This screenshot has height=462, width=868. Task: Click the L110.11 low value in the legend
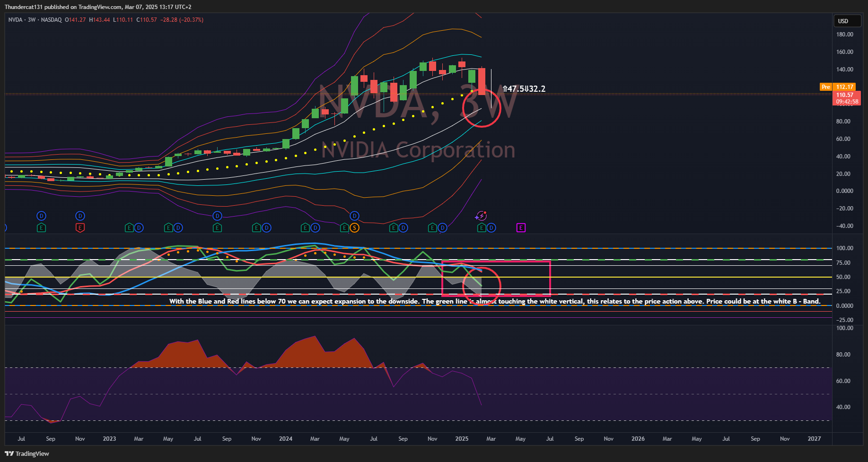tap(123, 20)
